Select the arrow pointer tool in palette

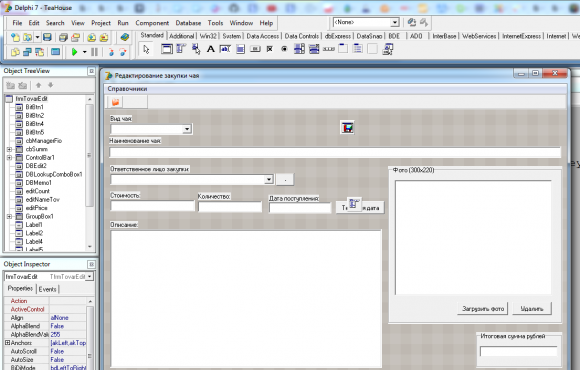tap(146, 49)
